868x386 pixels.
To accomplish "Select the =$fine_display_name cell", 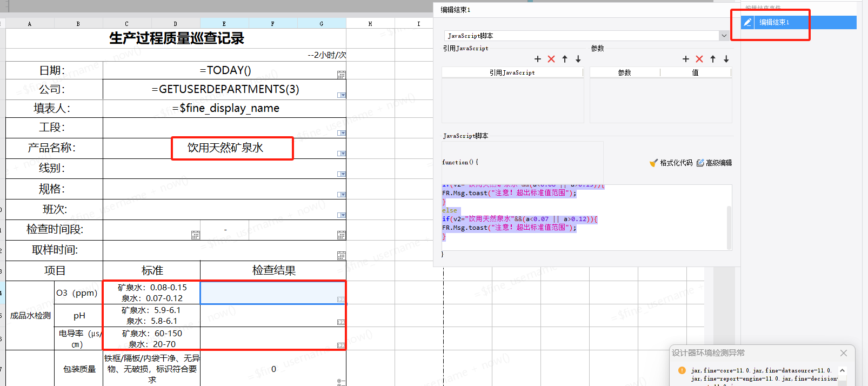I will pos(225,108).
